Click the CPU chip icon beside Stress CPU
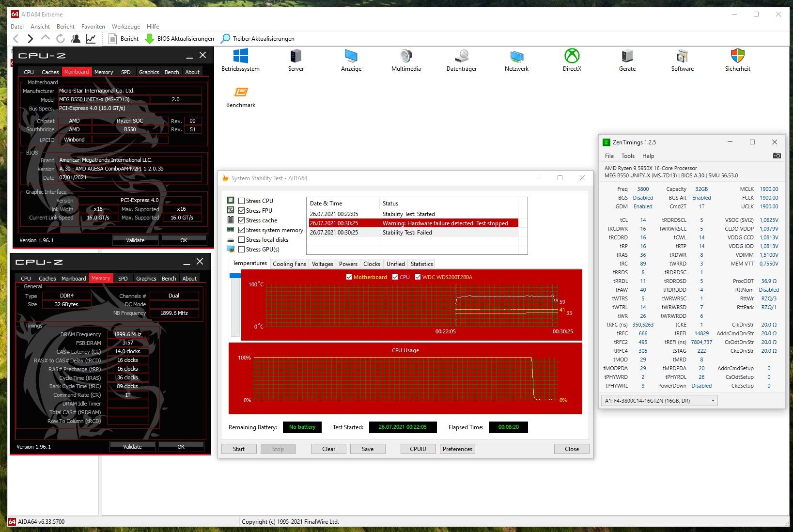The width and height of the screenshot is (793, 532). [x=231, y=201]
